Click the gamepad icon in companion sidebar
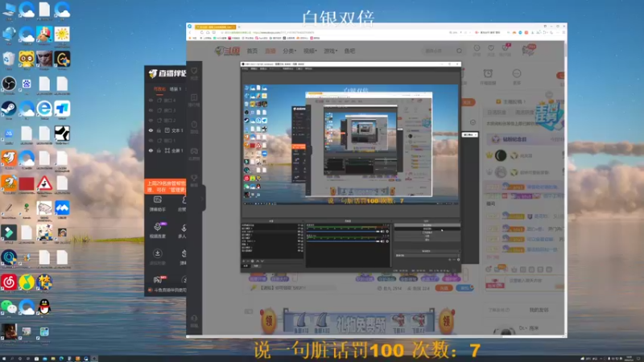This screenshot has height=362, width=644. [194, 151]
